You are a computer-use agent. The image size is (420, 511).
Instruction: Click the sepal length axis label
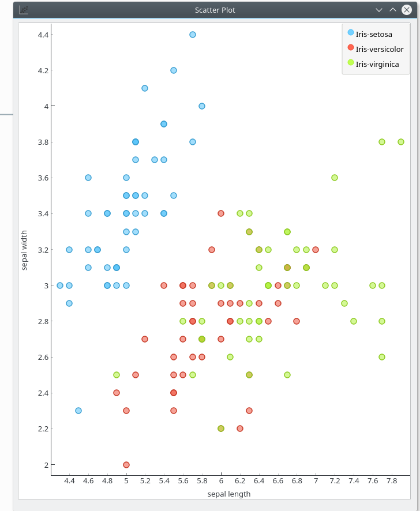pos(229,494)
